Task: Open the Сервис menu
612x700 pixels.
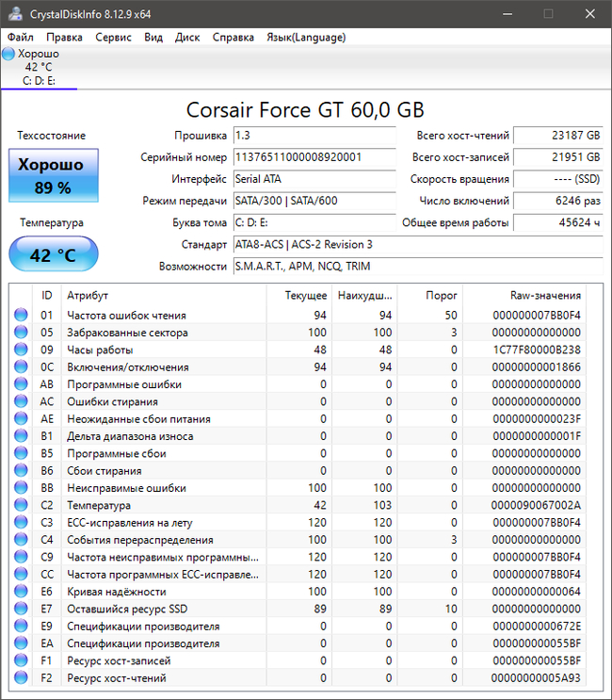Action: 113,37
